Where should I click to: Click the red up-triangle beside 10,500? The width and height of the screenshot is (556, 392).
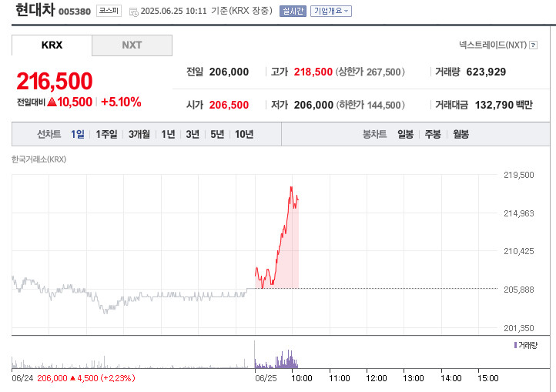click(x=52, y=102)
